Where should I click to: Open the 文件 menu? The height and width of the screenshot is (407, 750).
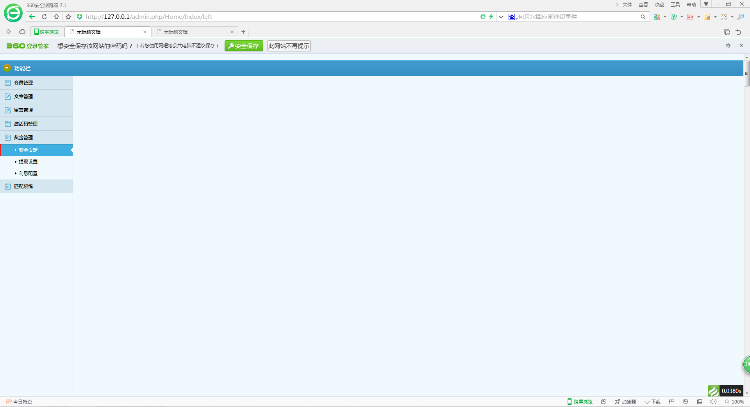click(x=627, y=4)
